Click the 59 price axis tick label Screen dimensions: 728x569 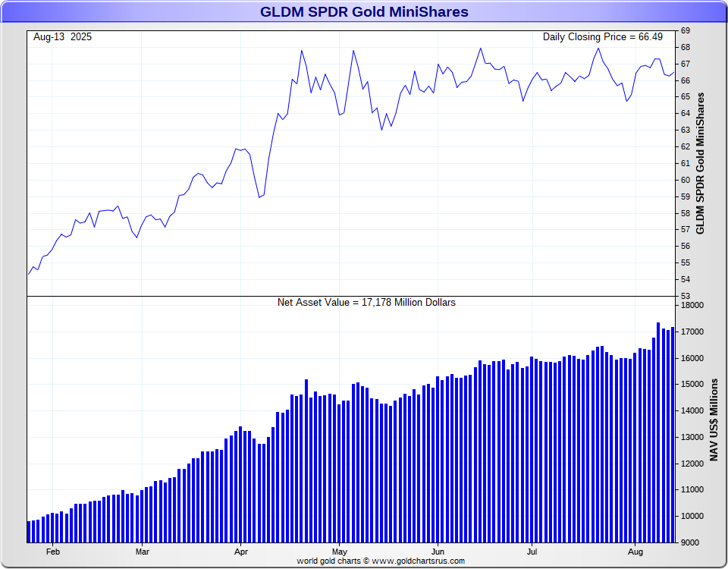686,196
